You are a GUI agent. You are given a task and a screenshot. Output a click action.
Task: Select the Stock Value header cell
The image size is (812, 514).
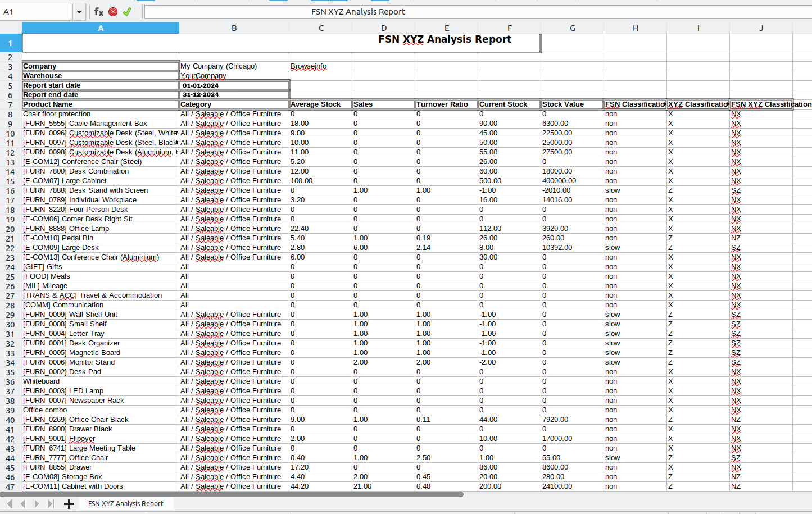[x=571, y=104]
